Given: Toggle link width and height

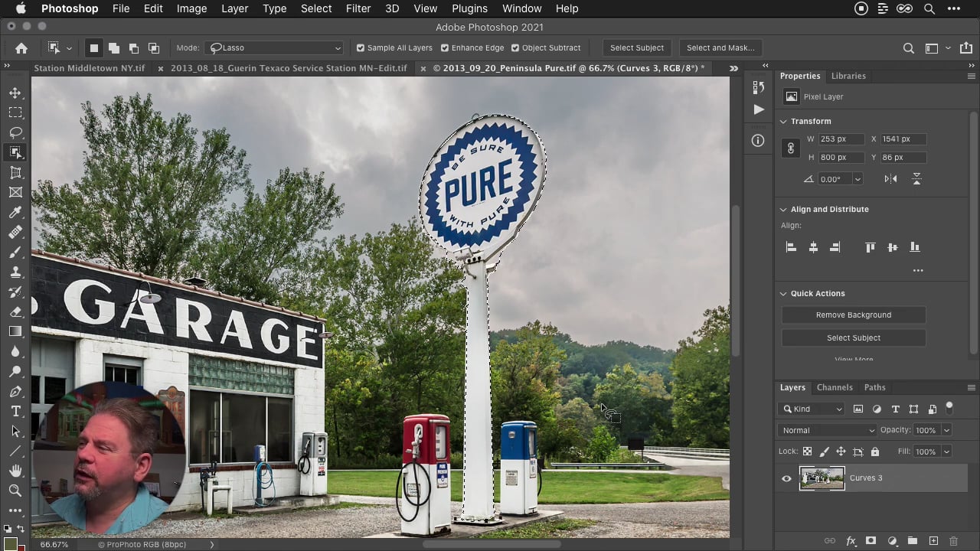Looking at the screenshot, I should click(791, 148).
